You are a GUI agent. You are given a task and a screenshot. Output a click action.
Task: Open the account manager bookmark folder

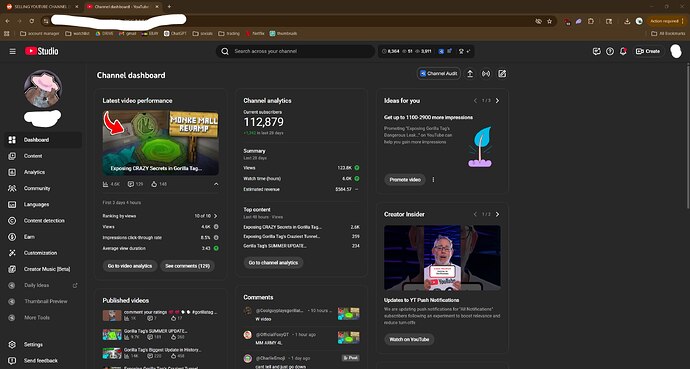tap(40, 33)
